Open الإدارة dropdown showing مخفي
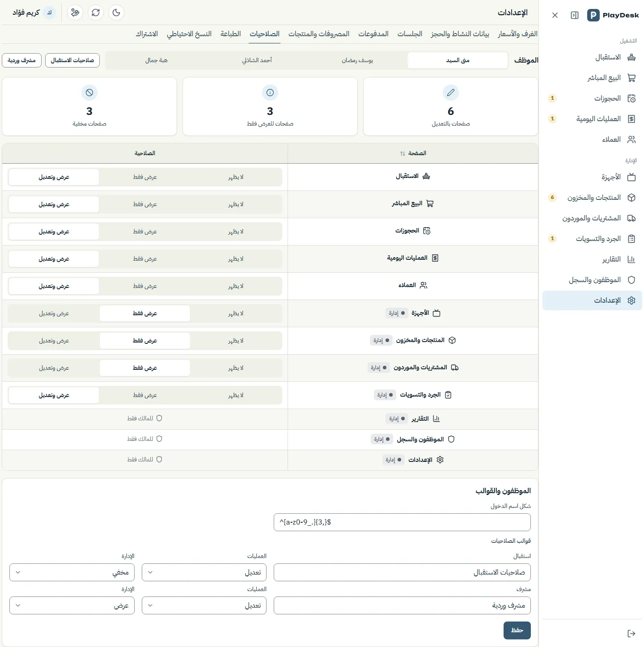This screenshot has height=647, width=644. pos(72,572)
